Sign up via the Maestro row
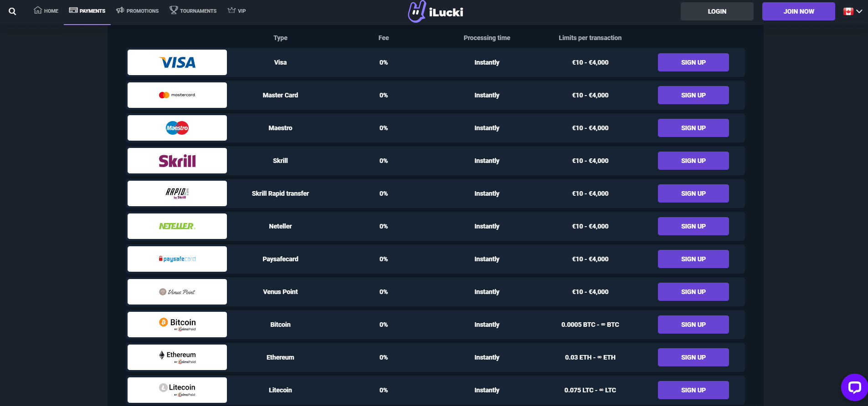868x406 pixels. click(693, 128)
